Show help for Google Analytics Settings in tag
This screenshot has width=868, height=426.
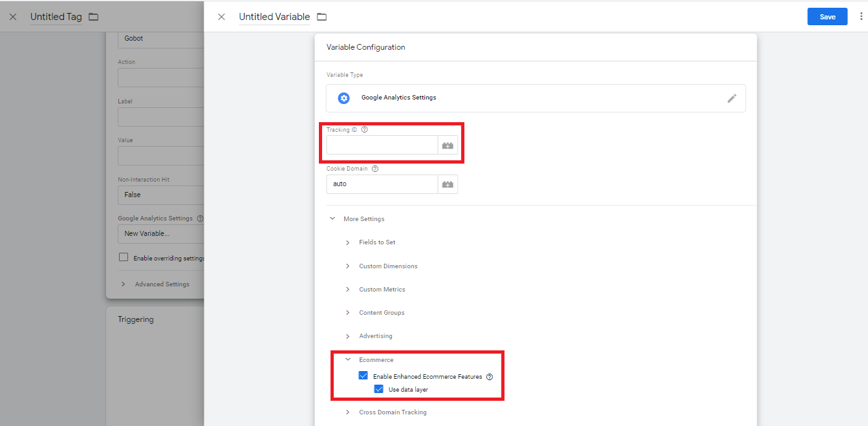tap(200, 218)
